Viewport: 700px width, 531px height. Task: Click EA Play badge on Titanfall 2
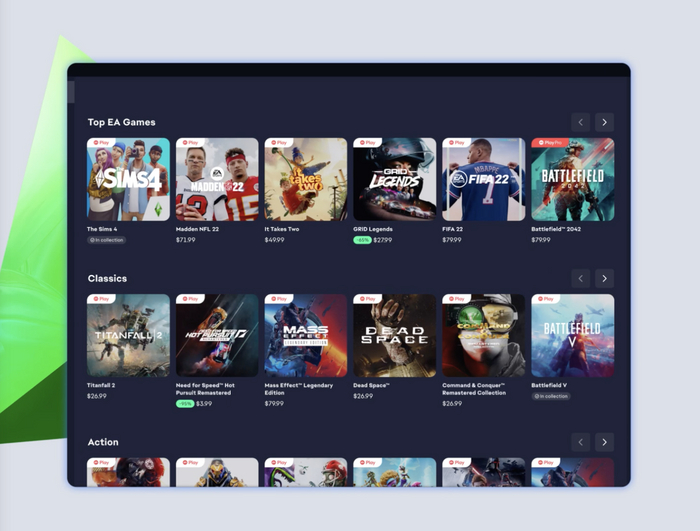pyautogui.click(x=101, y=299)
